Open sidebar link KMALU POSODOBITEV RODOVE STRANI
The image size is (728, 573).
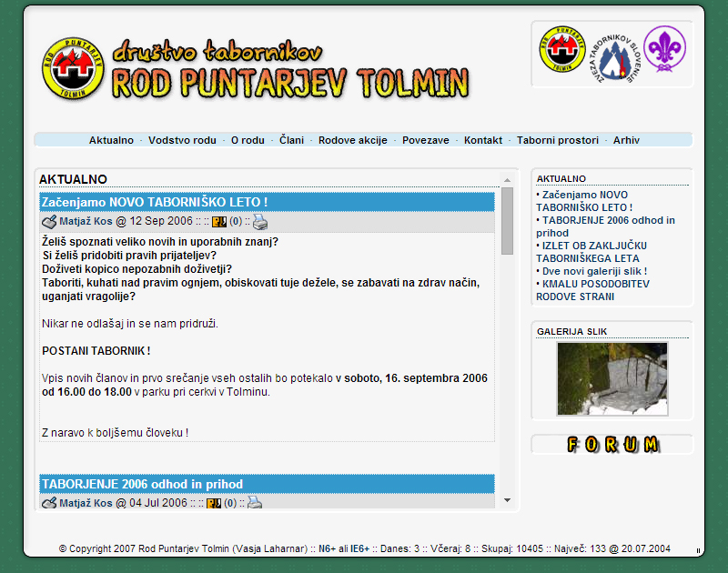[593, 290]
